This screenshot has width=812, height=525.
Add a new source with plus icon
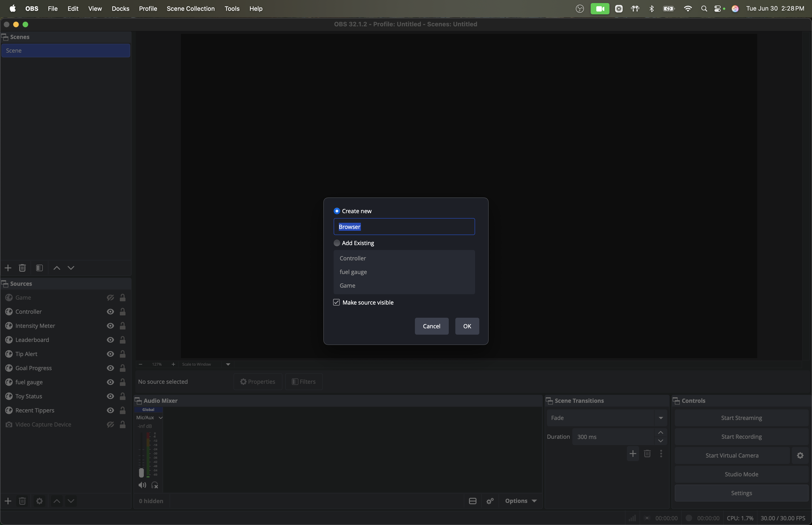[8, 501]
